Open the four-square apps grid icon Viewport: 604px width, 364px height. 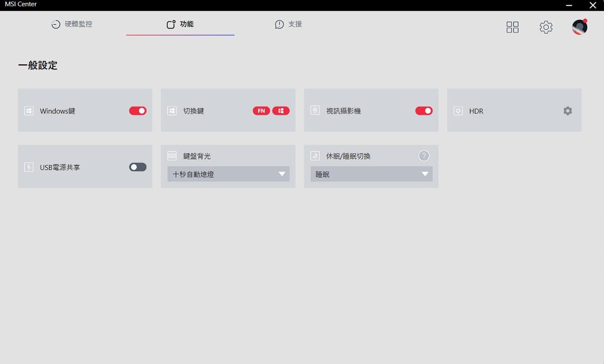click(512, 27)
